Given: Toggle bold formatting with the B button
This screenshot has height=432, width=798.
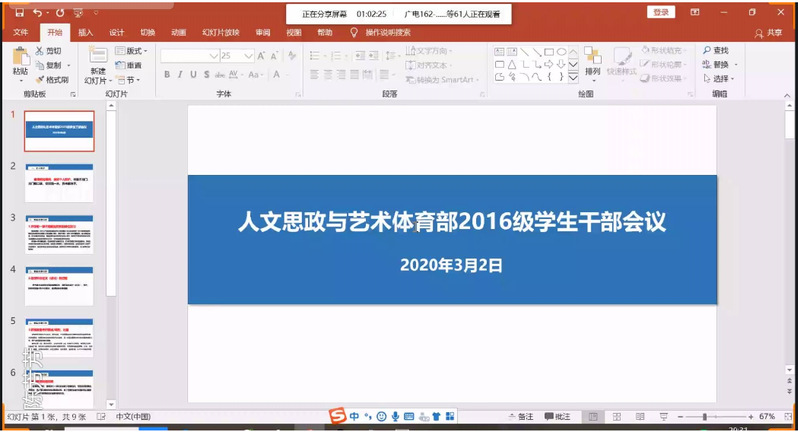Looking at the screenshot, I should point(167,74).
